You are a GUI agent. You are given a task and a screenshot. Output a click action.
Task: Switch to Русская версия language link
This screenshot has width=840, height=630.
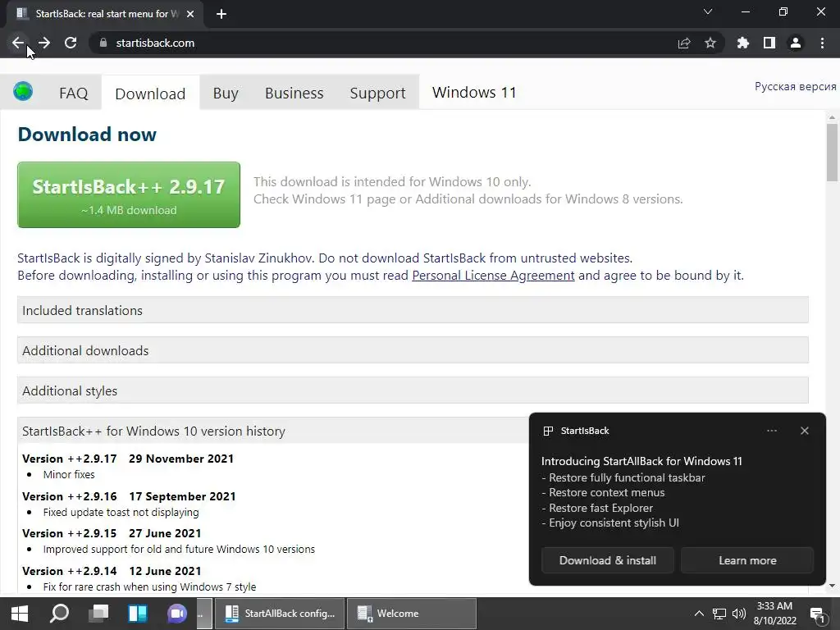pyautogui.click(x=795, y=87)
